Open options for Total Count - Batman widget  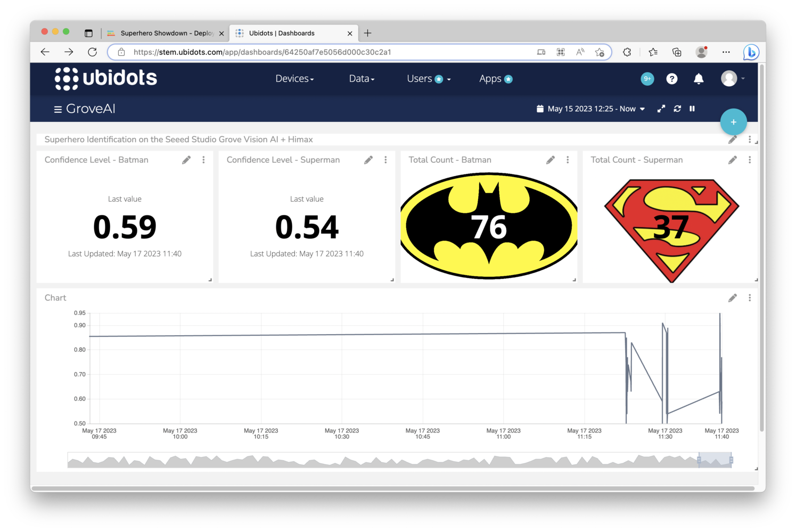pos(568,160)
